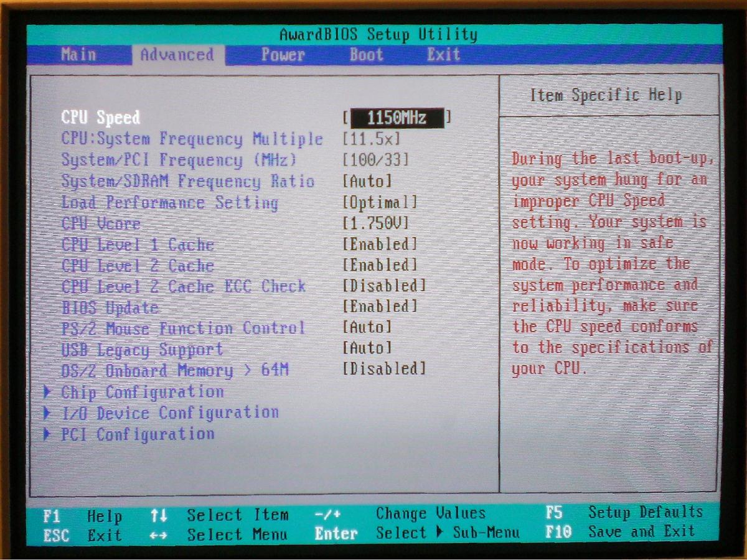Expand the PCI Configuration arrow
The width and height of the screenshot is (747, 560).
[47, 435]
